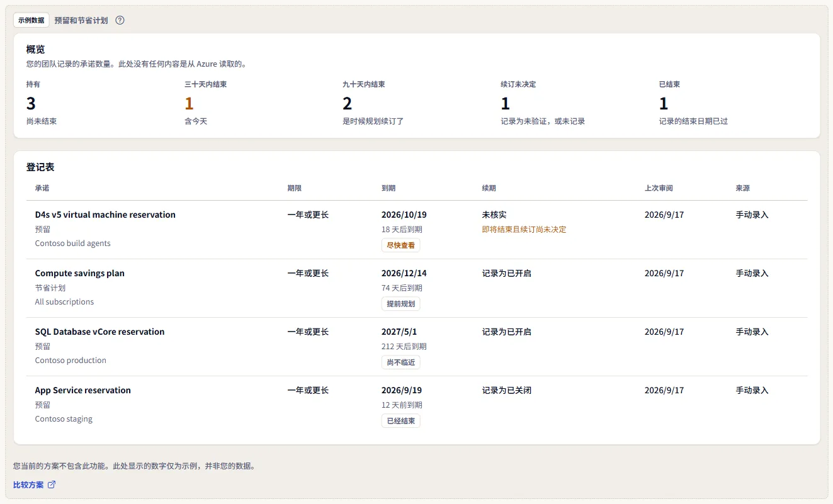Select D4s v5 virtual machine reservation row title
This screenshot has height=504, width=833.
(105, 215)
